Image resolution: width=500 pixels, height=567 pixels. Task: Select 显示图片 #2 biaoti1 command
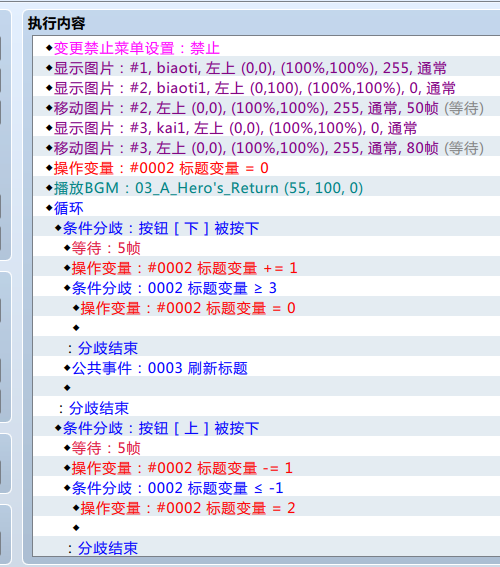[266, 88]
